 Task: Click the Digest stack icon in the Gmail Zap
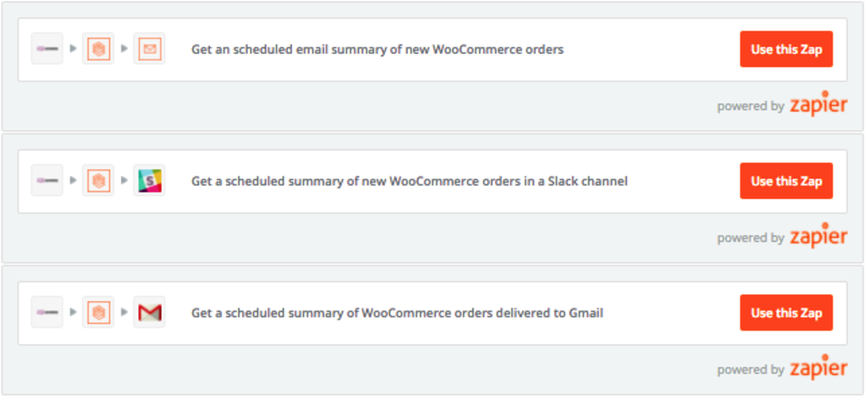pos(98,313)
